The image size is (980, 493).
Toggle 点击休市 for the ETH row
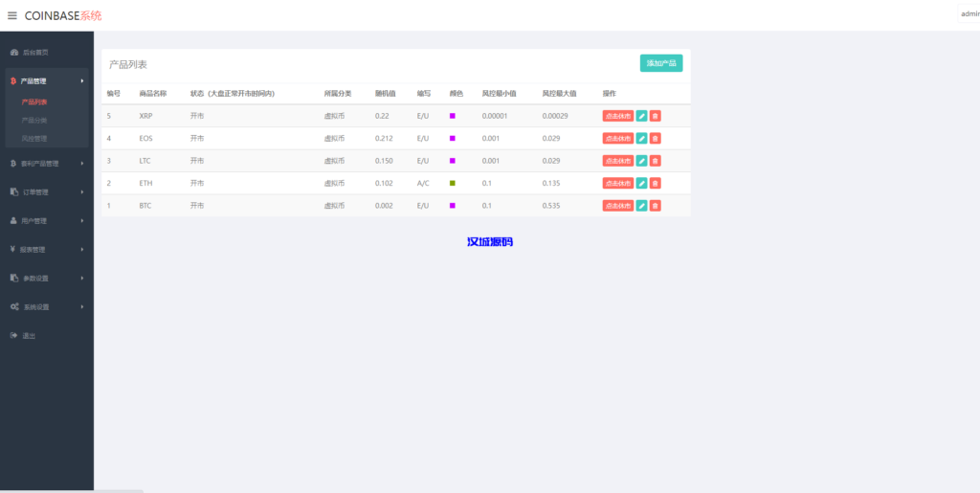617,183
